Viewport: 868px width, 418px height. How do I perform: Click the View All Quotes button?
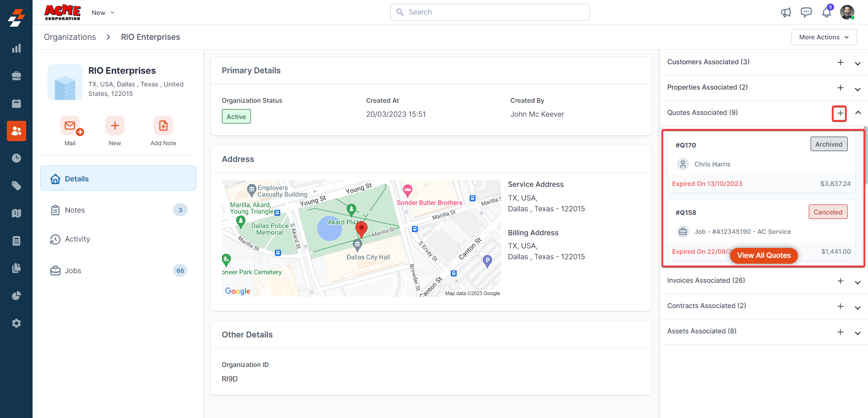point(764,256)
